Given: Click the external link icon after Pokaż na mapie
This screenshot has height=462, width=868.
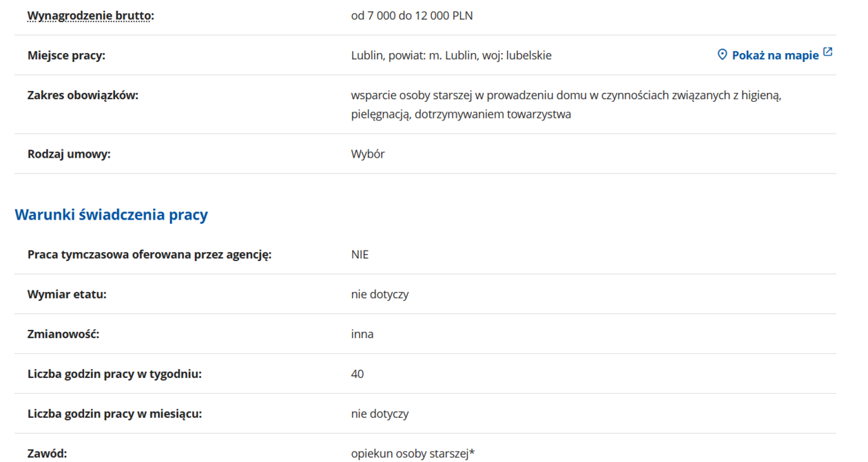Looking at the screenshot, I should point(828,52).
